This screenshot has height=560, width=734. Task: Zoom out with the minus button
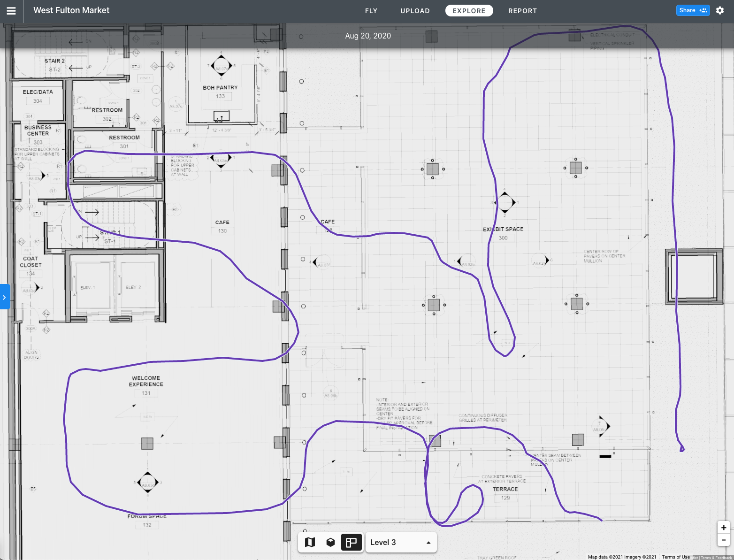724,540
